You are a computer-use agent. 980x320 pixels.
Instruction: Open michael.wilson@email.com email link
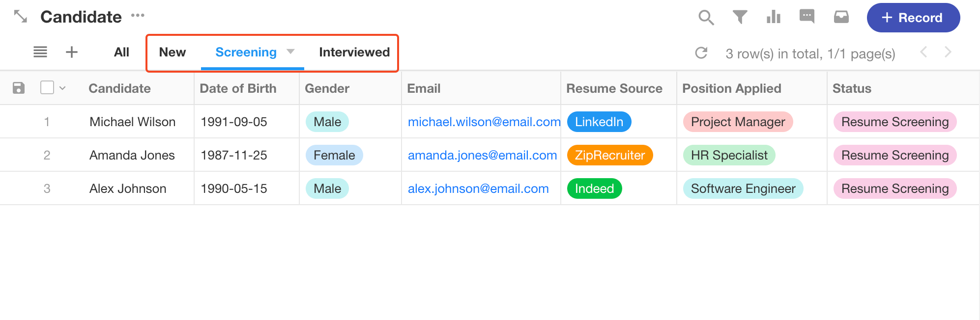484,122
